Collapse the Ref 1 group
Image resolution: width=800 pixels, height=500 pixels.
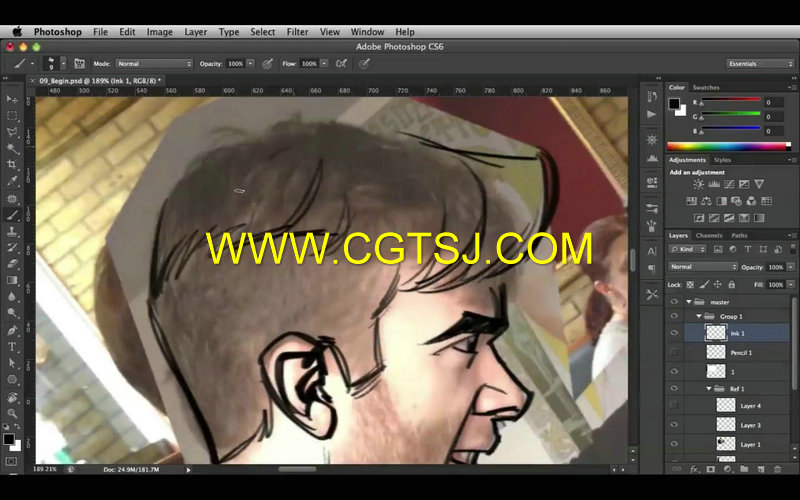709,389
